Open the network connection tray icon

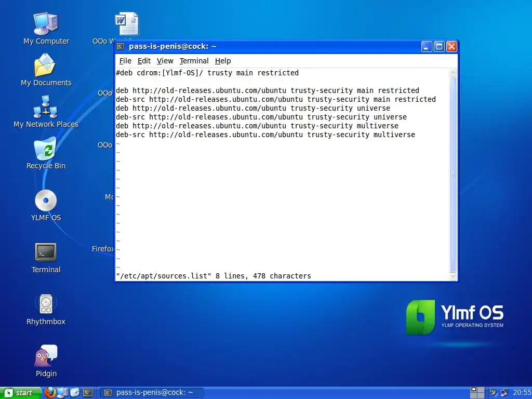coord(504,393)
